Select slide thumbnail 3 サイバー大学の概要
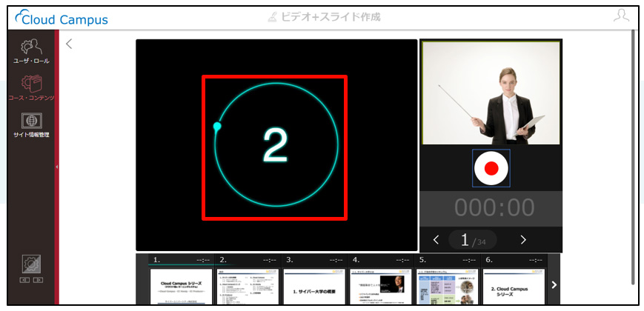 314,287
